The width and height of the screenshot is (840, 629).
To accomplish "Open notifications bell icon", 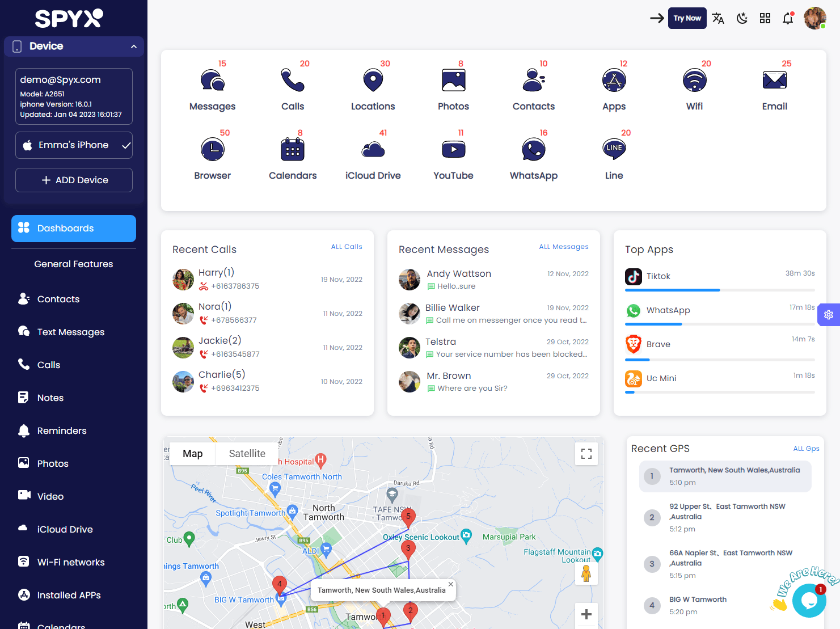I will pos(788,18).
